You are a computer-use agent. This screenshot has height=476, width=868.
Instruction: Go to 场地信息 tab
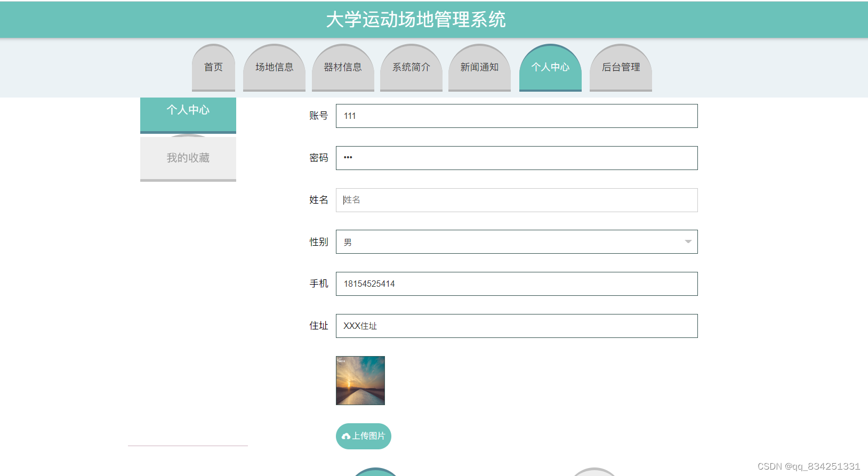point(274,67)
